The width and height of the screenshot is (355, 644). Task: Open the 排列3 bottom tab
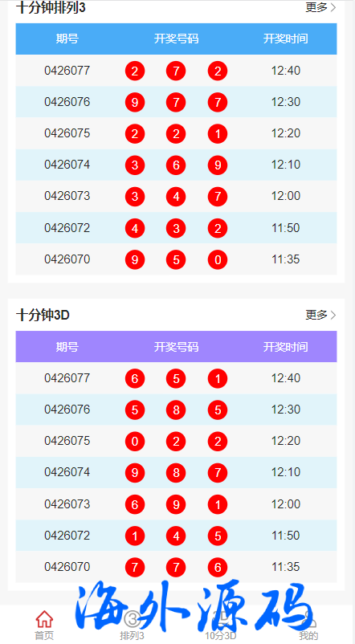coord(133,625)
